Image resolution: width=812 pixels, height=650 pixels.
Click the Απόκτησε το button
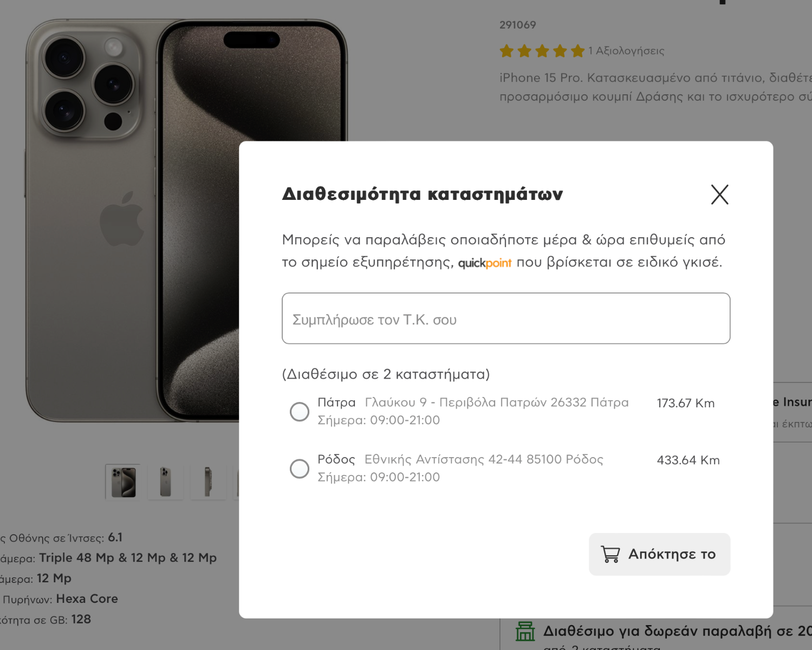659,554
